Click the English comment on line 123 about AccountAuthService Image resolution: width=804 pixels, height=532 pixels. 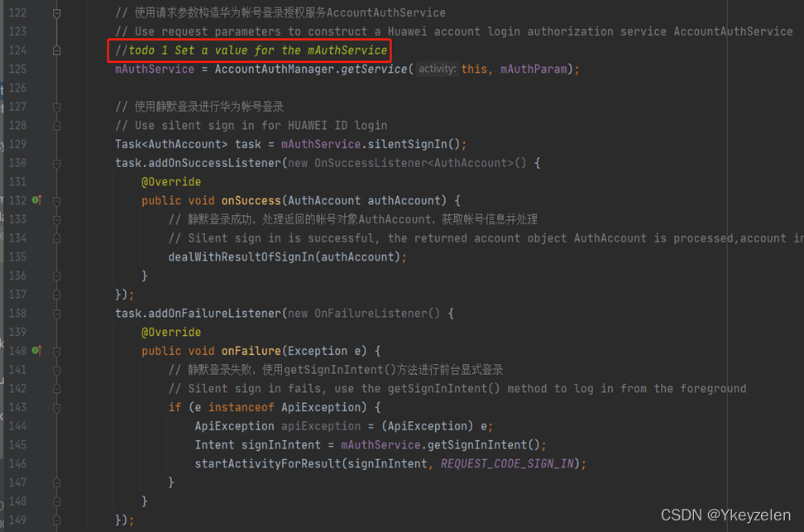click(x=454, y=31)
